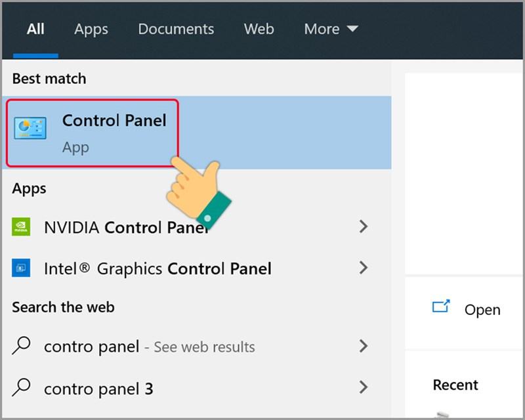
Task: Expand the NVIDIA Control Panel result arrow
Action: tap(363, 227)
